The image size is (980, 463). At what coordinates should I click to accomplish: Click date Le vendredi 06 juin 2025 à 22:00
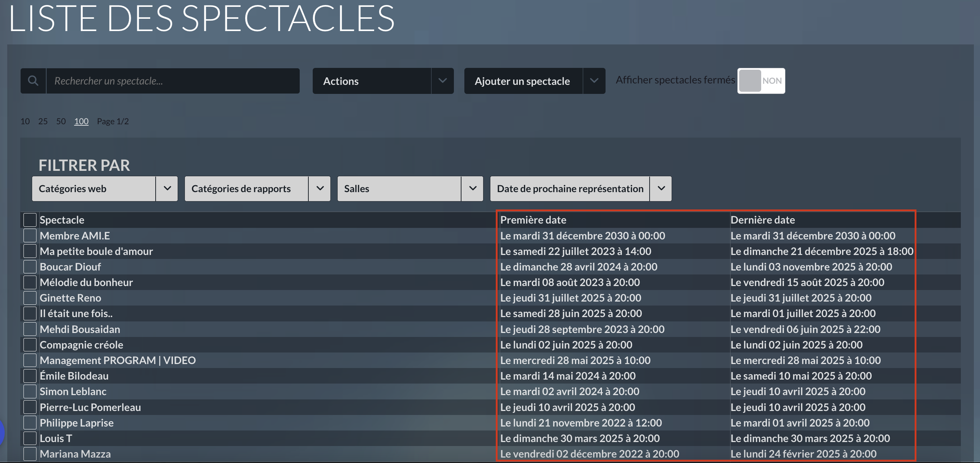pyautogui.click(x=805, y=329)
